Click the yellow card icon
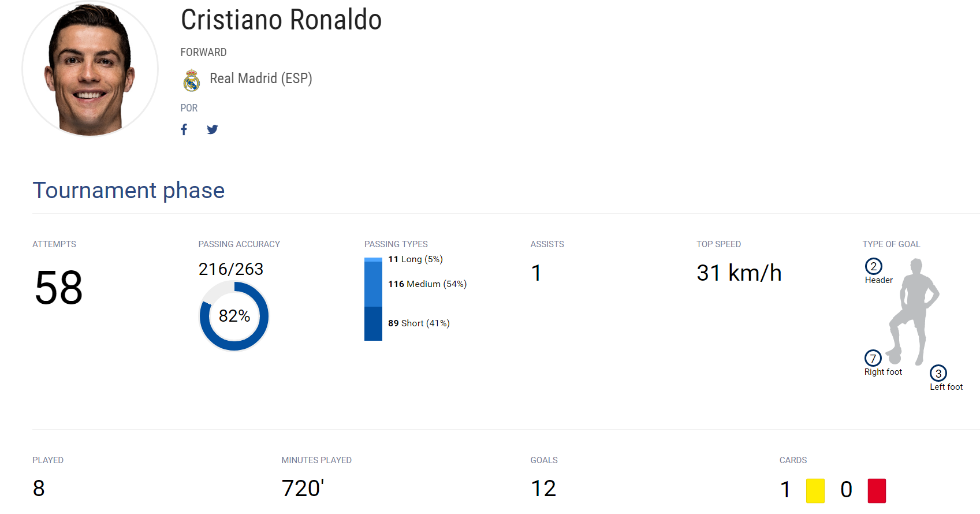Viewport: 980px width, 514px height. pos(815,490)
